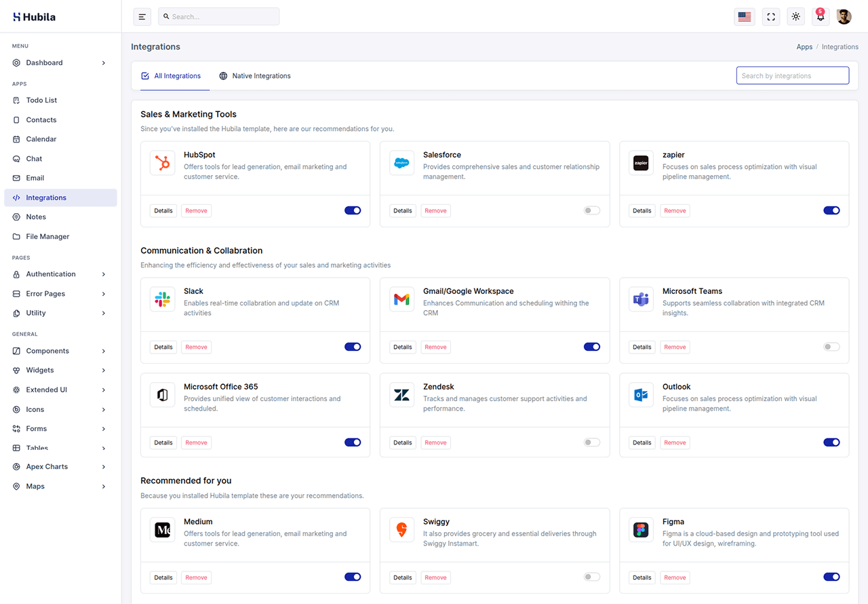Open notifications bell with 5 badge
Image resolution: width=868 pixels, height=604 pixels.
point(821,17)
